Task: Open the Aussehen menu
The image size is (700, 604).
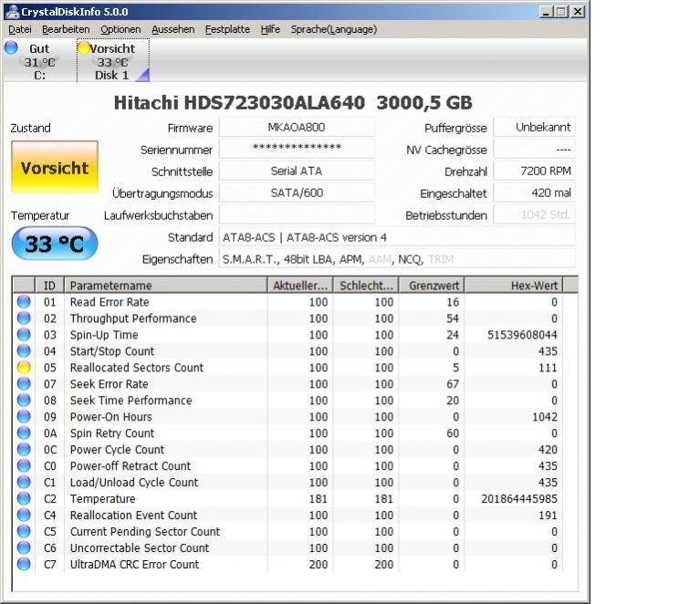Action: [x=173, y=29]
